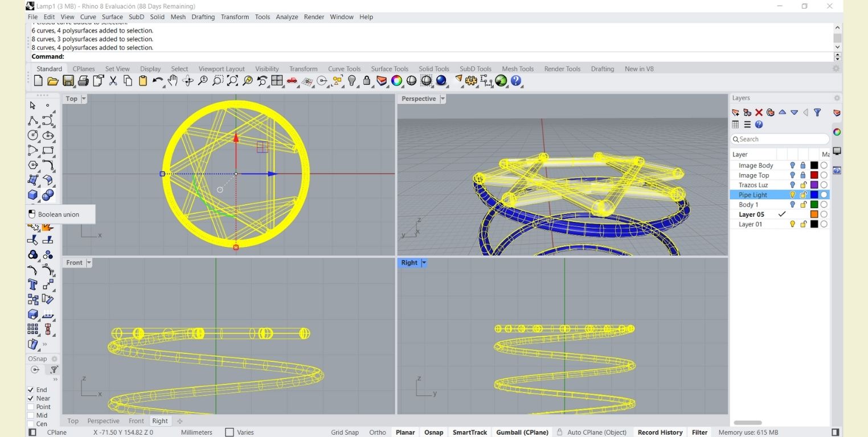Screen dimensions: 868x437
Task: Choose the selection arrow tool in sidebar
Action: click(x=32, y=105)
